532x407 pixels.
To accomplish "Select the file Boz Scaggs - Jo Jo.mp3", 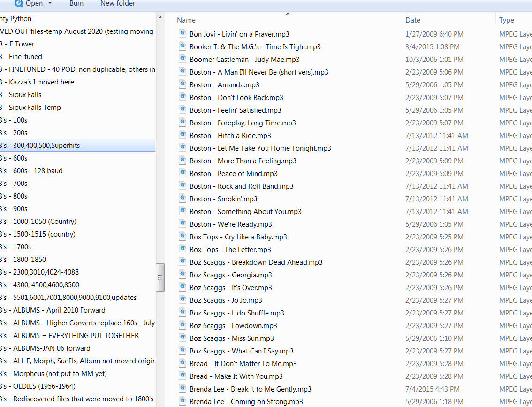I will (x=226, y=300).
